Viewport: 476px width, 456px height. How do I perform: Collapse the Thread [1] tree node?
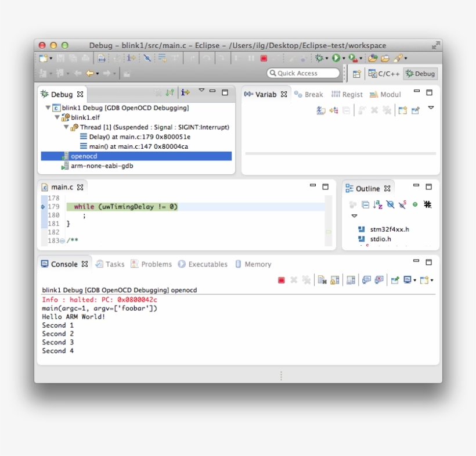pyautogui.click(x=67, y=127)
